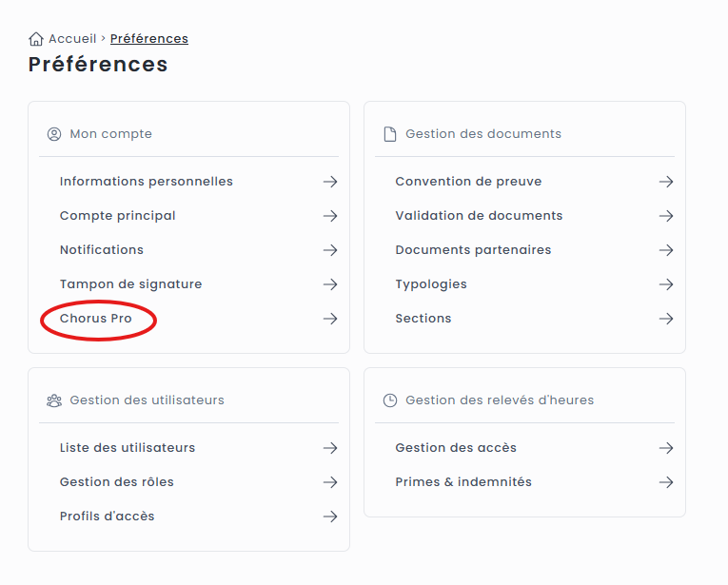The height and width of the screenshot is (585, 728).
Task: Open Tampon de signature settings
Action: click(x=130, y=284)
